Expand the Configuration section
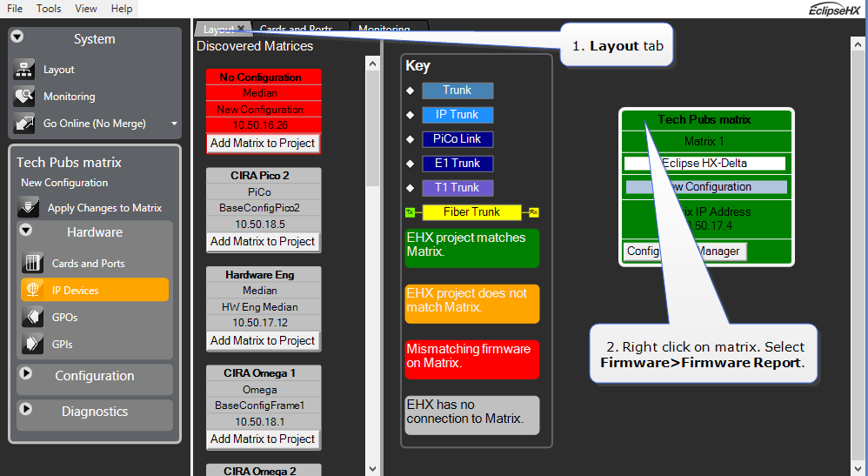868x476 pixels. [x=26, y=373]
